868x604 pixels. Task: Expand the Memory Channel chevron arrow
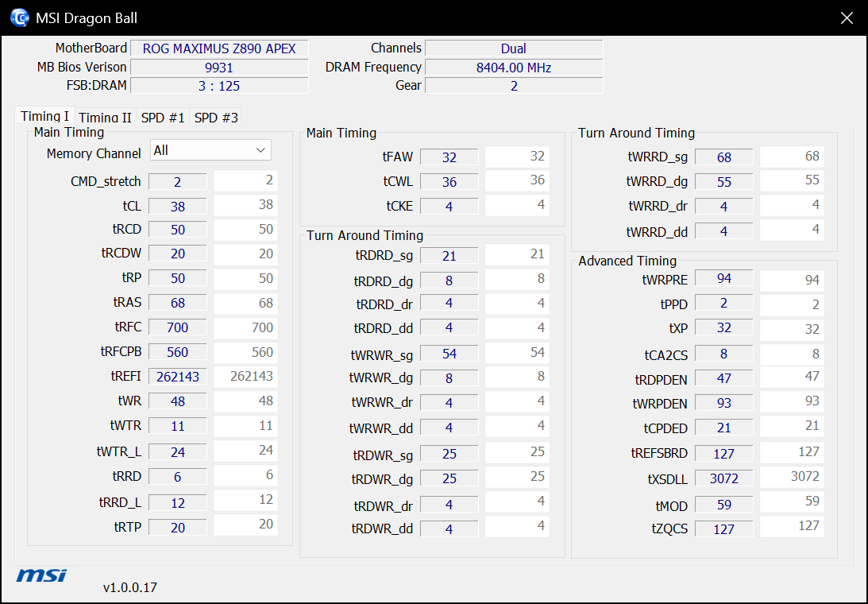[x=260, y=150]
